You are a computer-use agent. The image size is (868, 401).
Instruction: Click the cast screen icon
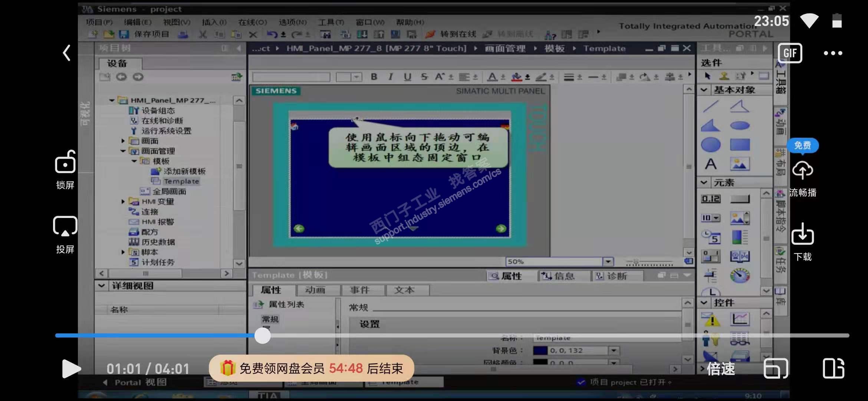pyautogui.click(x=65, y=226)
